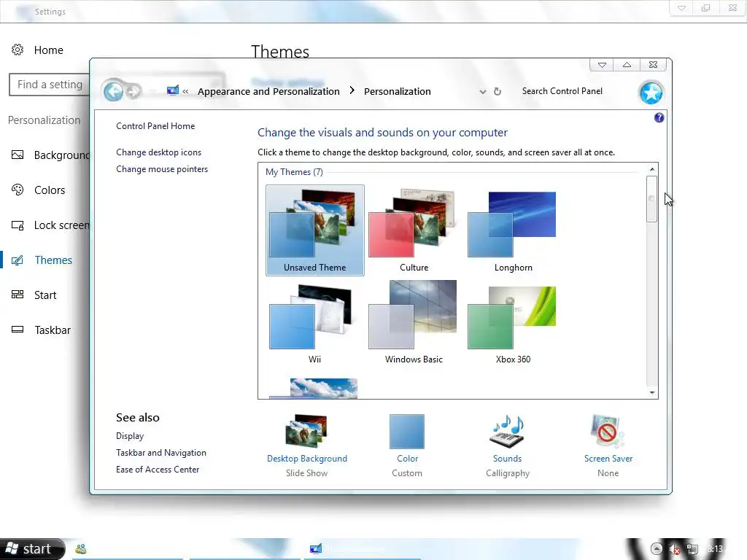Select the partially visible clouds theme
The image size is (747, 560).
[314, 388]
